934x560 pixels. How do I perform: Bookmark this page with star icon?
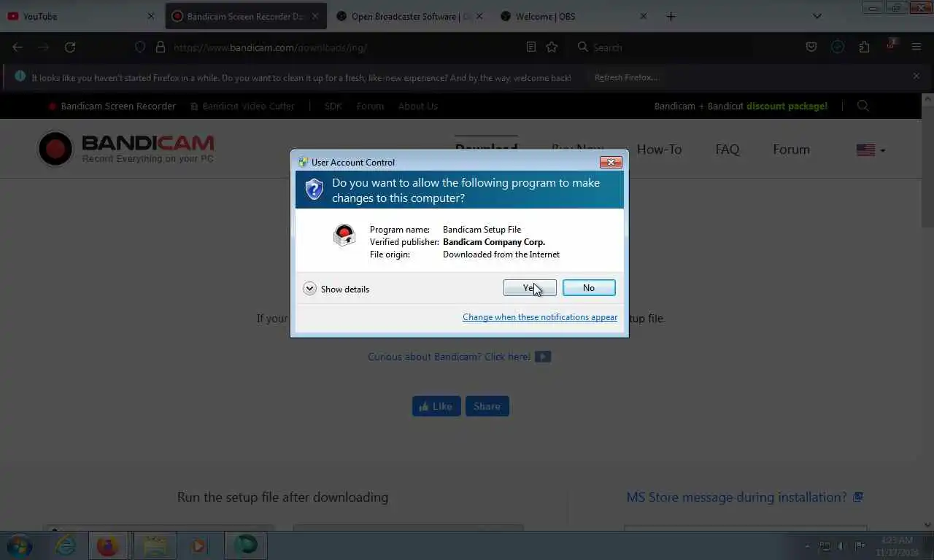(552, 47)
